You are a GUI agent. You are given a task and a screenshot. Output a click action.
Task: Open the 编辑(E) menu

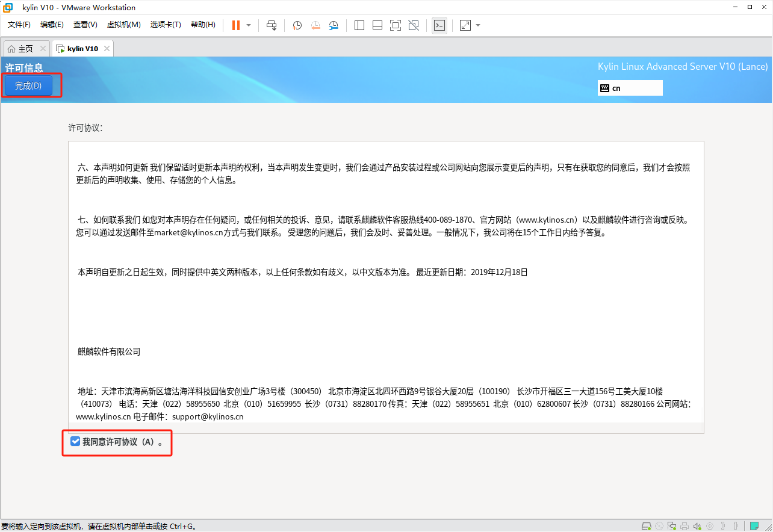(x=52, y=25)
